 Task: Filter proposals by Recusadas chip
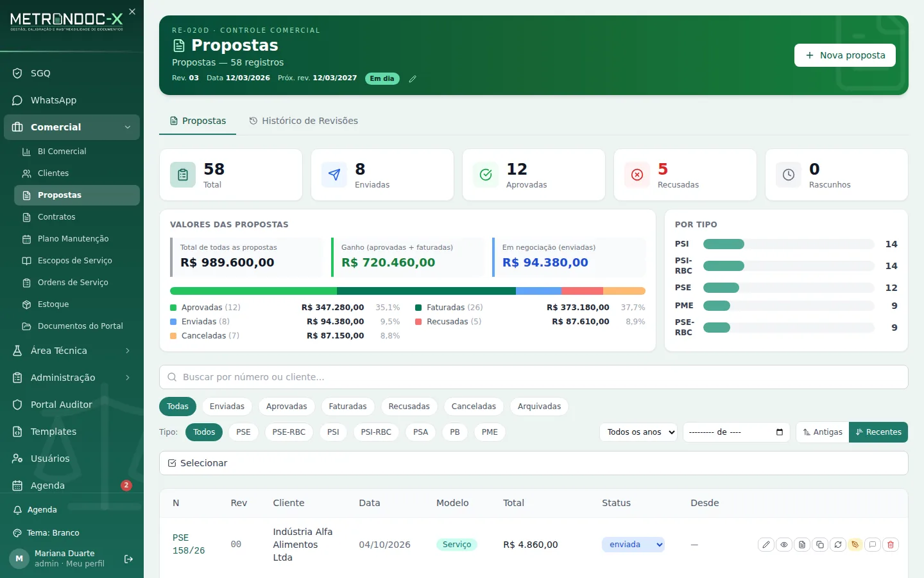[409, 407]
